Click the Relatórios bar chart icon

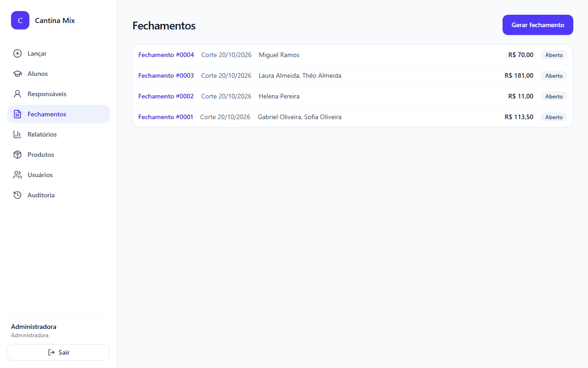point(17,134)
